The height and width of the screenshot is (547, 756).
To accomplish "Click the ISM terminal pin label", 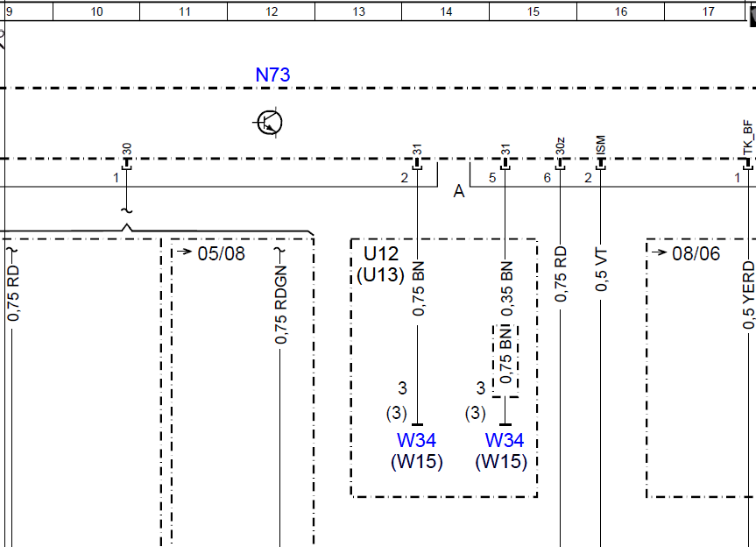I will click(x=601, y=146).
